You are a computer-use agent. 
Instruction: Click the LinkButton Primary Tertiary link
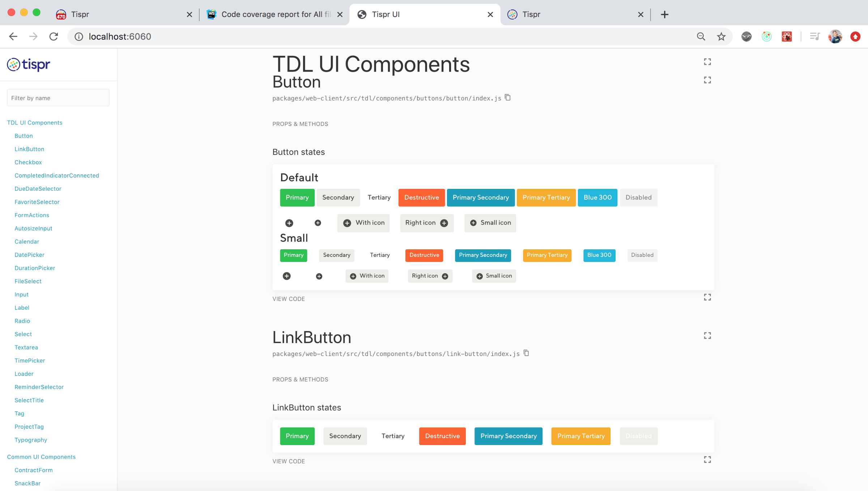581,436
